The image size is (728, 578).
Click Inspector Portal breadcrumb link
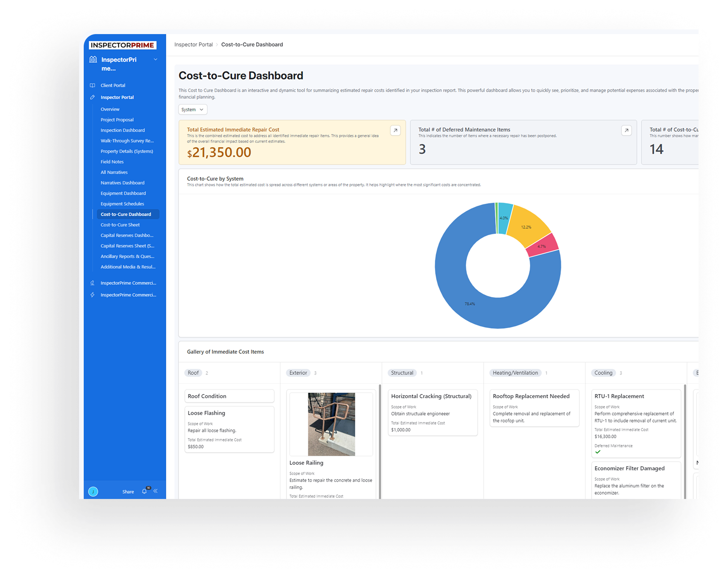click(193, 45)
